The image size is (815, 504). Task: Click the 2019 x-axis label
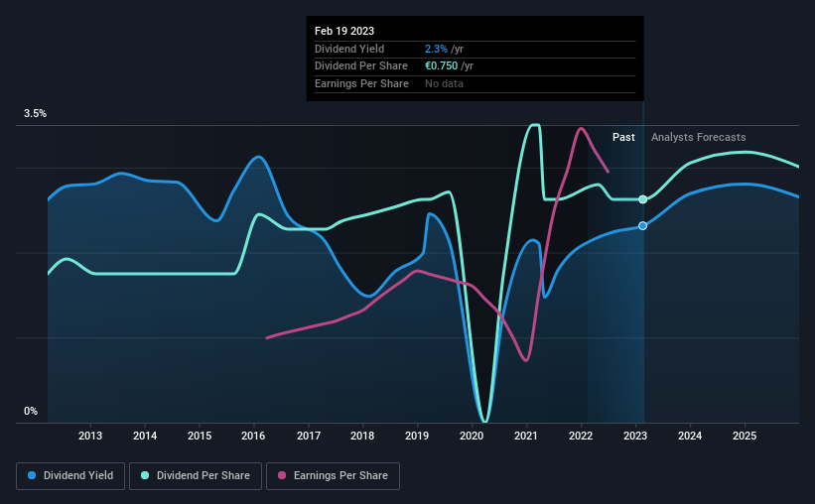coord(417,436)
